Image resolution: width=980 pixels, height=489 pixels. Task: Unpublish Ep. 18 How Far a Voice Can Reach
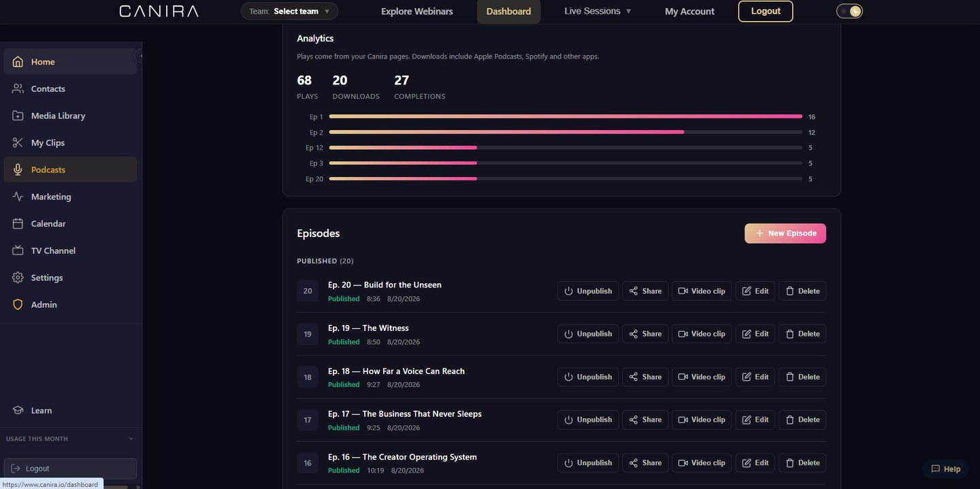tap(589, 377)
